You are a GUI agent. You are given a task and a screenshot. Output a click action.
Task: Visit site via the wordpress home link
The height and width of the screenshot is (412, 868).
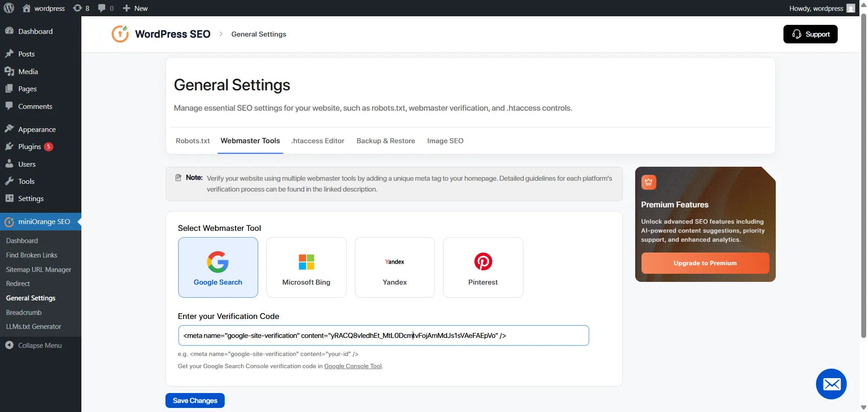coord(44,8)
